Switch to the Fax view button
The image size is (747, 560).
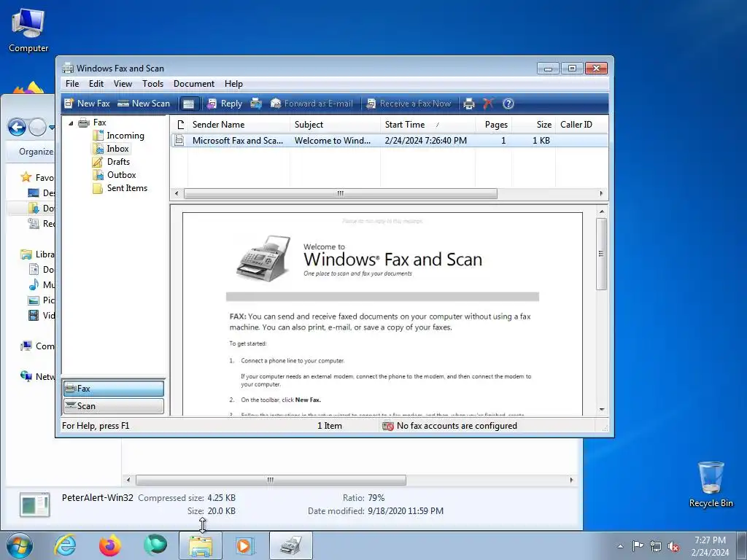(x=114, y=389)
